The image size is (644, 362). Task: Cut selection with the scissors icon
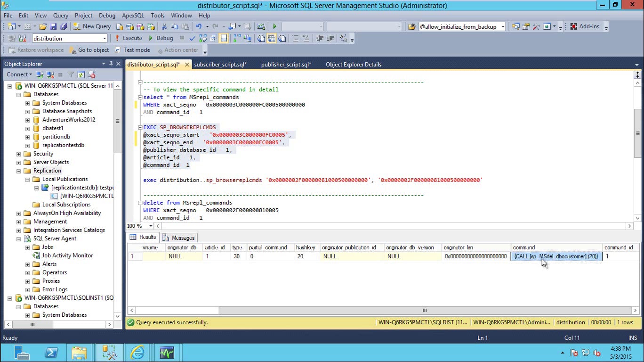(164, 26)
